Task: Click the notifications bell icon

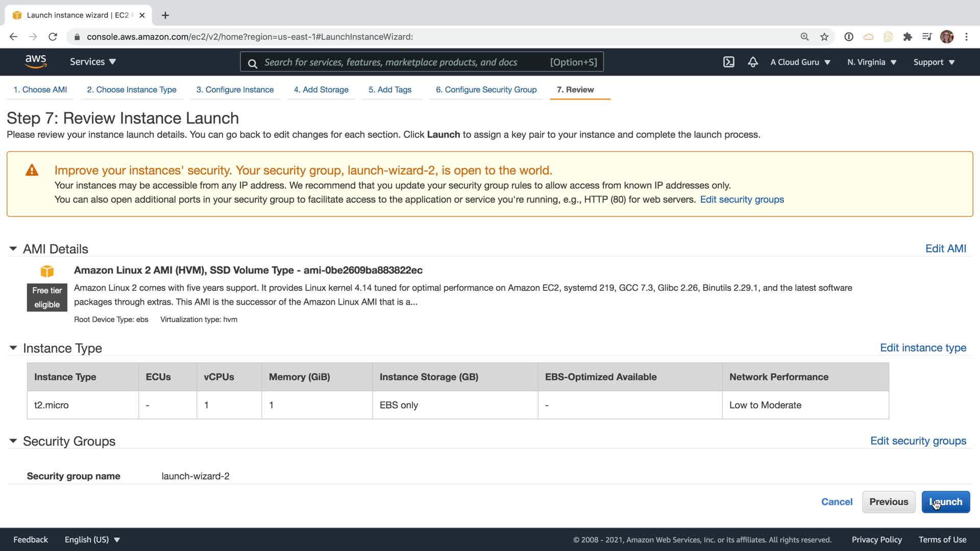Action: pos(752,62)
